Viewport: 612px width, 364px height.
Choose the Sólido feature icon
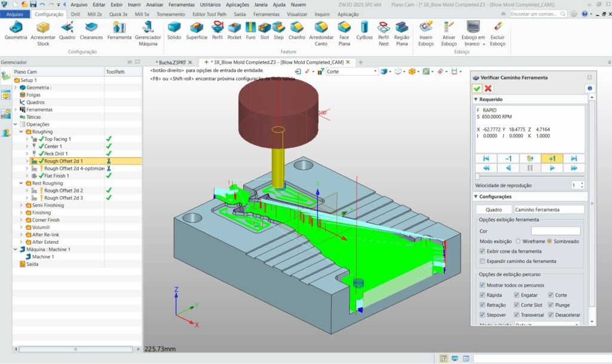174,31
